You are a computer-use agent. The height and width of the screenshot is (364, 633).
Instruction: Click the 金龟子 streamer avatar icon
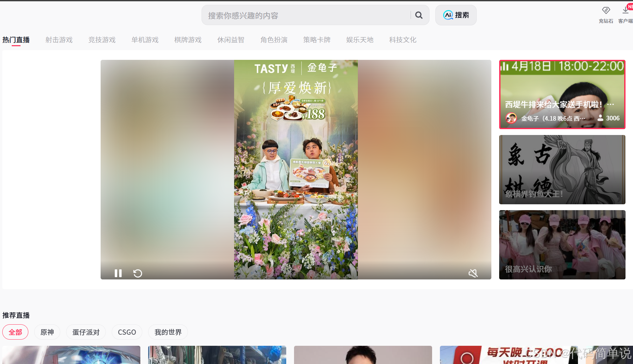[511, 118]
